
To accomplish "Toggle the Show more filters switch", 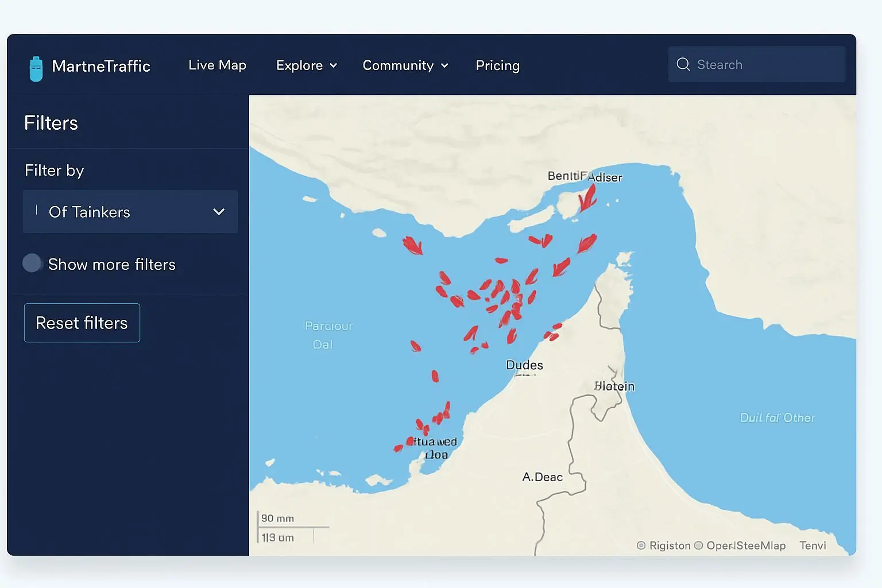I will tap(33, 264).
